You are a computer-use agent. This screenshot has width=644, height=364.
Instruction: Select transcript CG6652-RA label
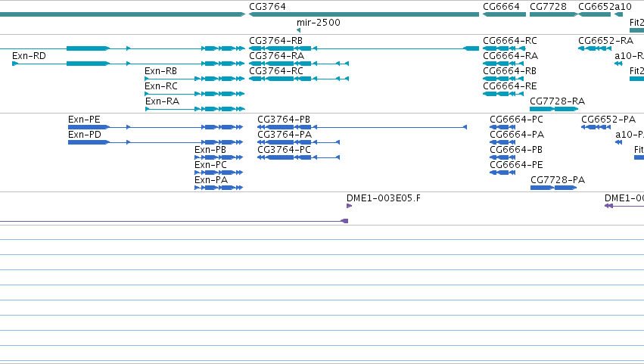click(x=606, y=41)
